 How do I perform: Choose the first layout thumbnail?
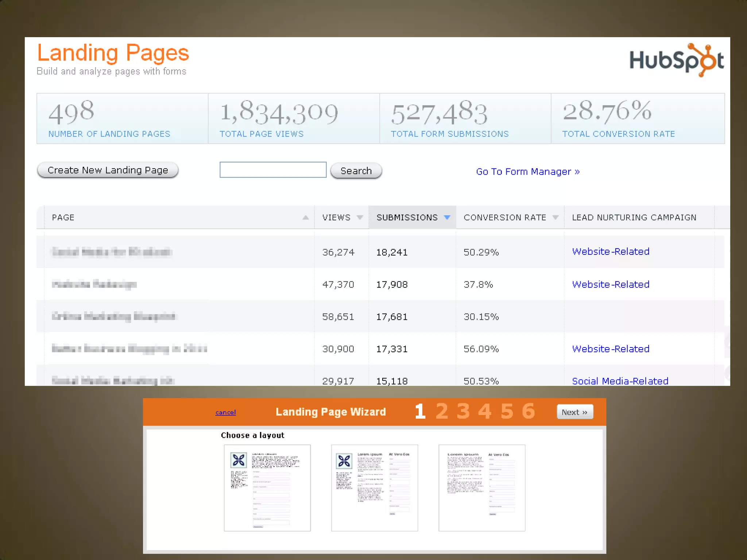coord(267,488)
